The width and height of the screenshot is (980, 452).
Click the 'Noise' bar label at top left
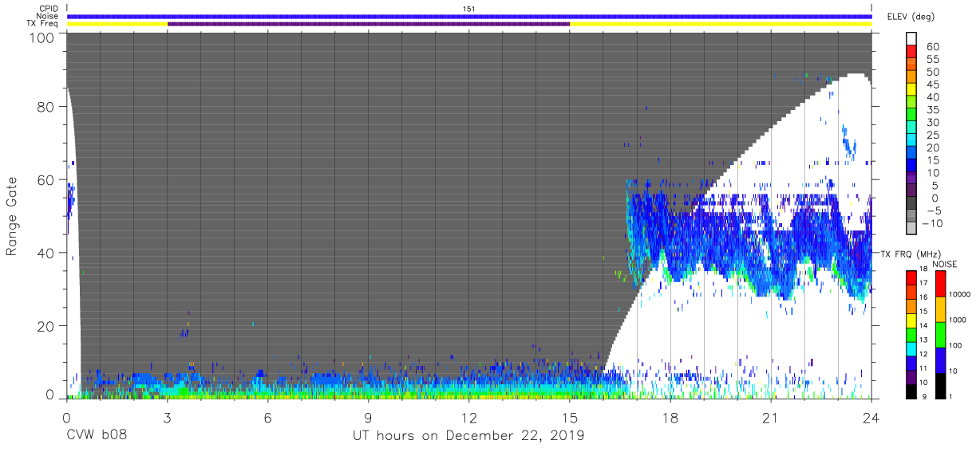click(49, 16)
